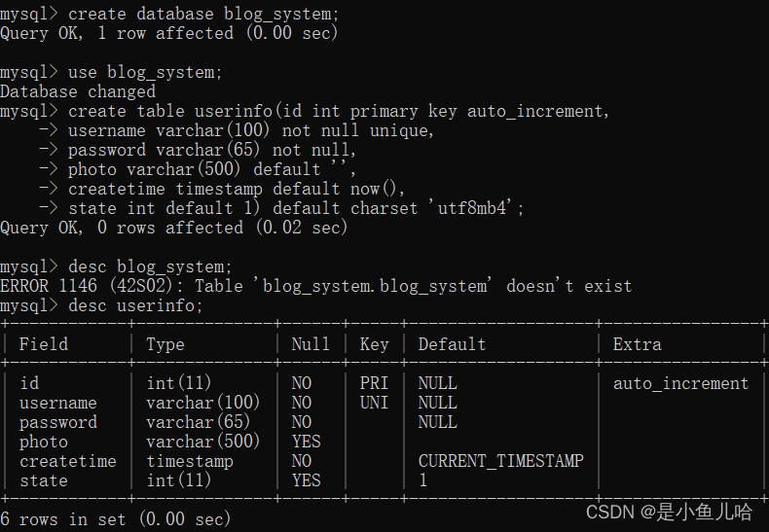
Task: Click the 'Field' column header
Action: (44, 344)
